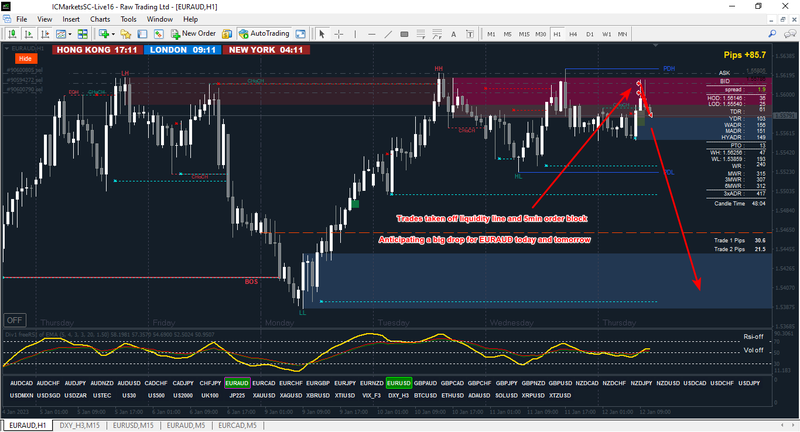
Task: Select the equidistant channel tool
Action: pyautogui.click(x=420, y=34)
